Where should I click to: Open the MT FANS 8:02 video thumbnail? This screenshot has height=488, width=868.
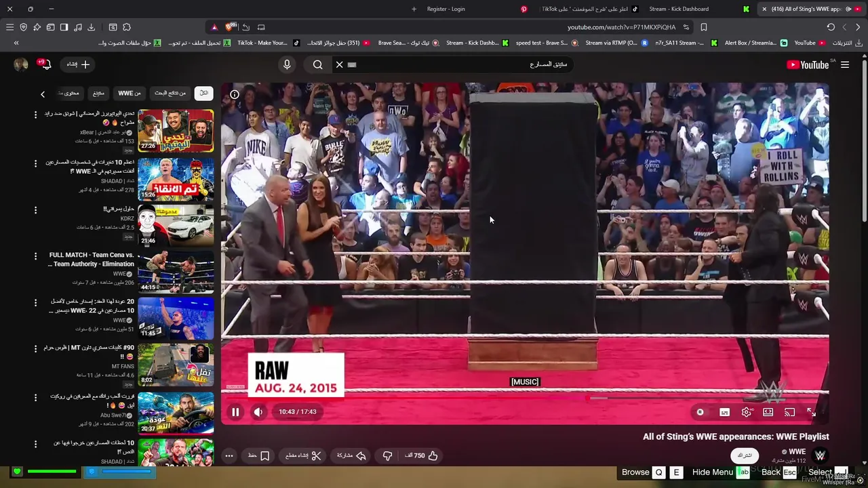(x=176, y=365)
